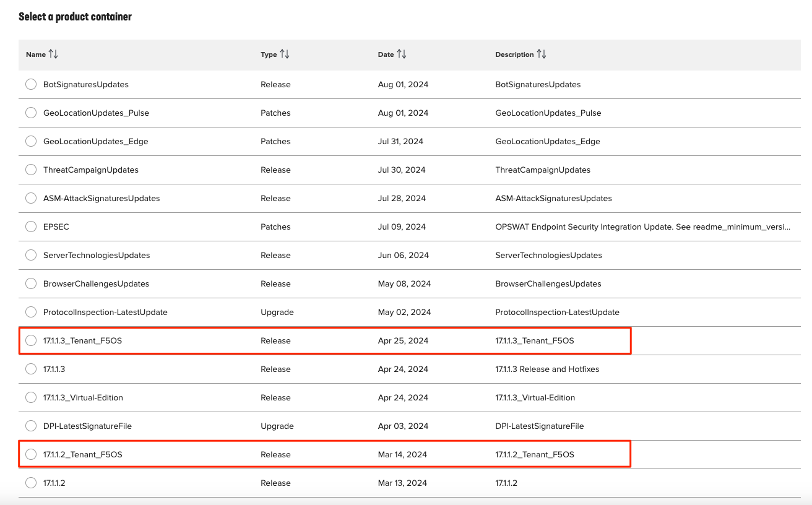812x505 pixels.
Task: Click the Jul 28, 2024 date cell
Action: [x=402, y=198]
